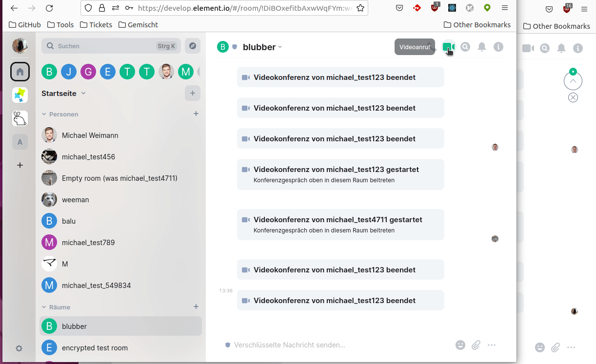Open the Gemischt bookmarks folder
Viewport: 596px width, 364px height.
(x=141, y=24)
